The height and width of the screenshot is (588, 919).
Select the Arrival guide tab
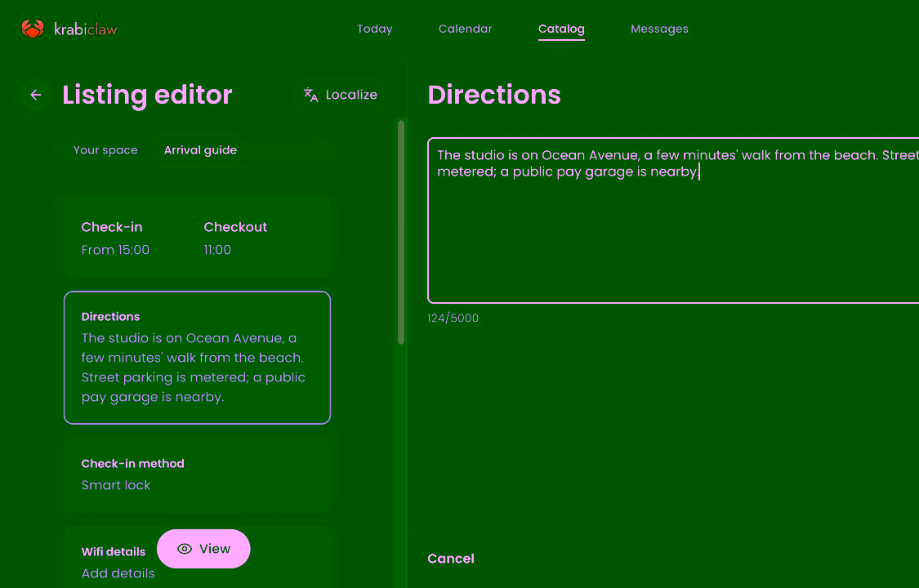(200, 150)
